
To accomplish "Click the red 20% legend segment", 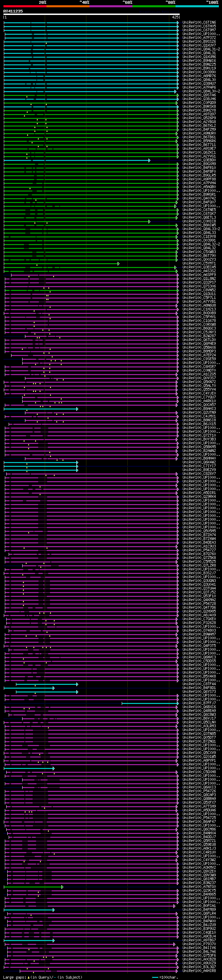I will pyautogui.click(x=25, y=6).
